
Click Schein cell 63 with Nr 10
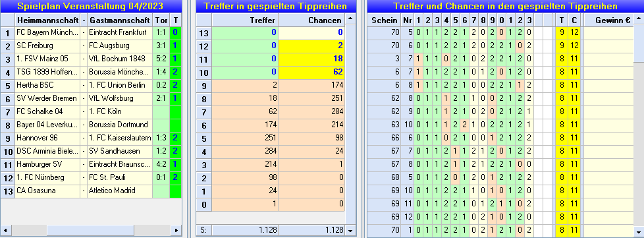click(x=384, y=125)
